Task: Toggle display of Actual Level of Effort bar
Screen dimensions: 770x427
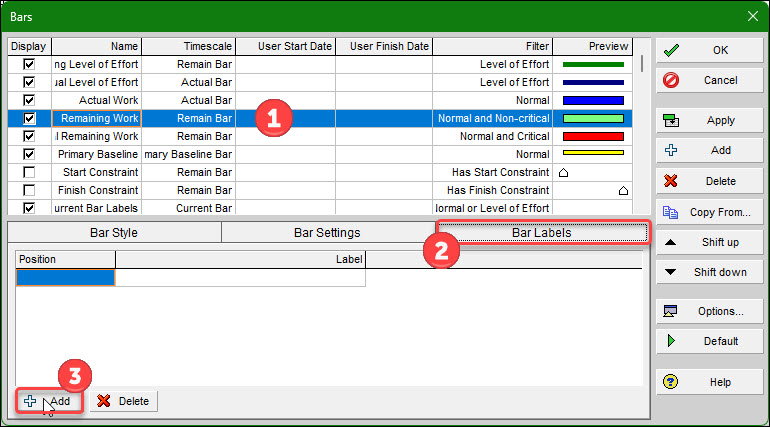Action: pyautogui.click(x=29, y=82)
